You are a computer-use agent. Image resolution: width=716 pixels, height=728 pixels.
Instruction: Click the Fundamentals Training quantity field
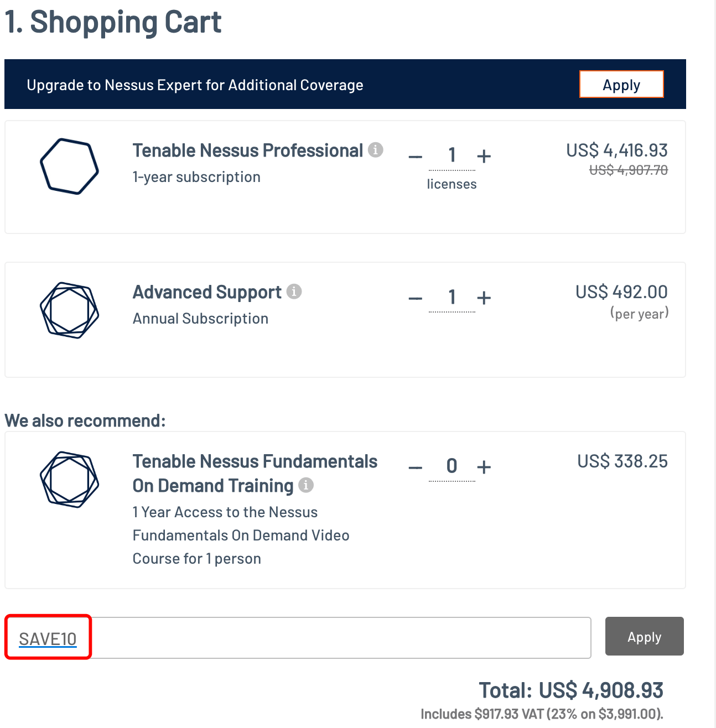(x=452, y=466)
